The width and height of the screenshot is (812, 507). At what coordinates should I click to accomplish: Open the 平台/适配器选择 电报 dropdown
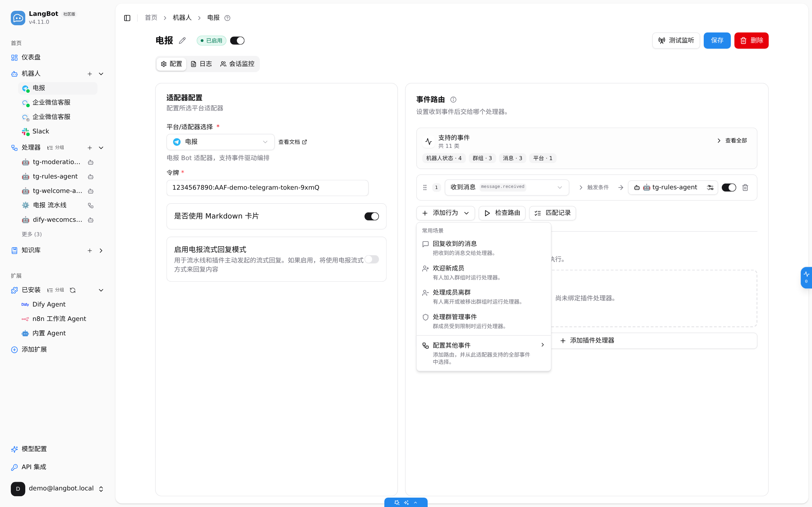[x=221, y=142]
